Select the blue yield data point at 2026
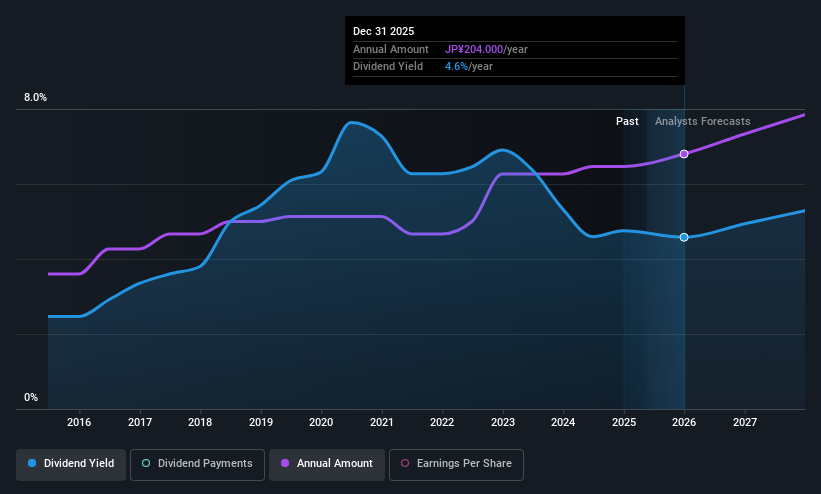The image size is (821, 494). 684,237
